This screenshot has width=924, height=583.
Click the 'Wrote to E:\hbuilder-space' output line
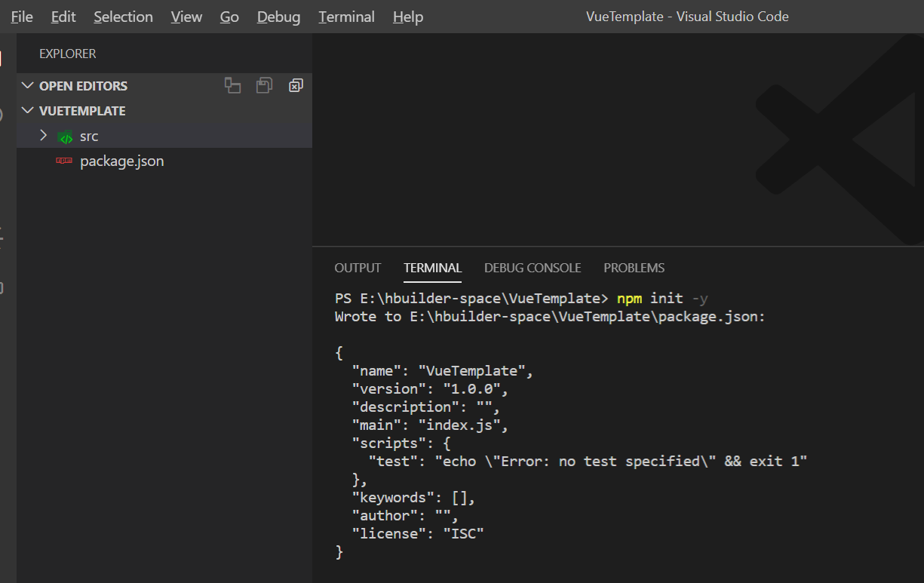550,317
